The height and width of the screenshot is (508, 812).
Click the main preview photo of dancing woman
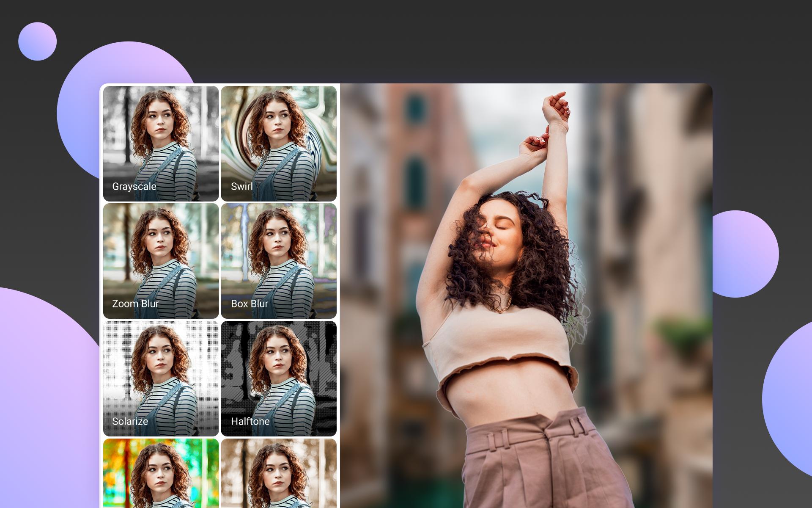pyautogui.click(x=527, y=295)
